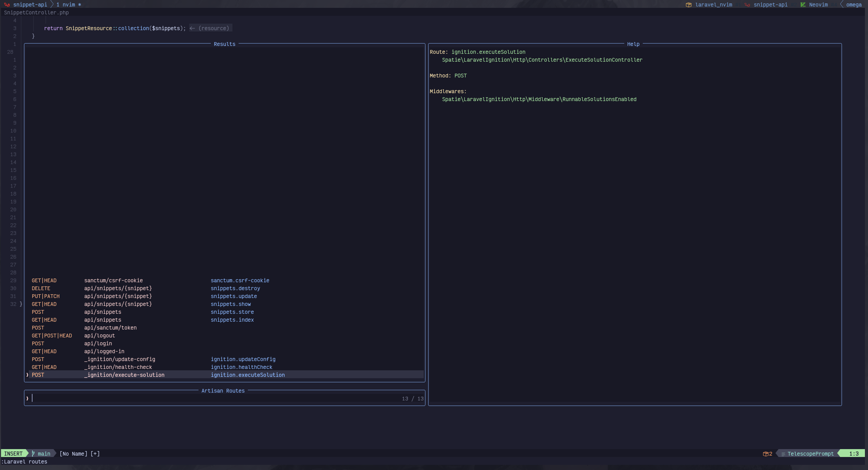Click the package icon beside laravel_nvim
Viewport: 868px width, 470px height.
(688, 5)
